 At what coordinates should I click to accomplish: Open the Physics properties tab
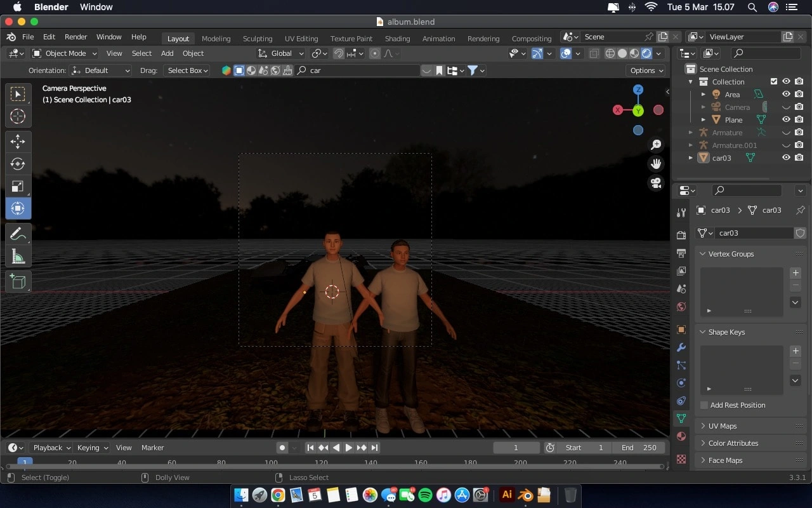681,383
